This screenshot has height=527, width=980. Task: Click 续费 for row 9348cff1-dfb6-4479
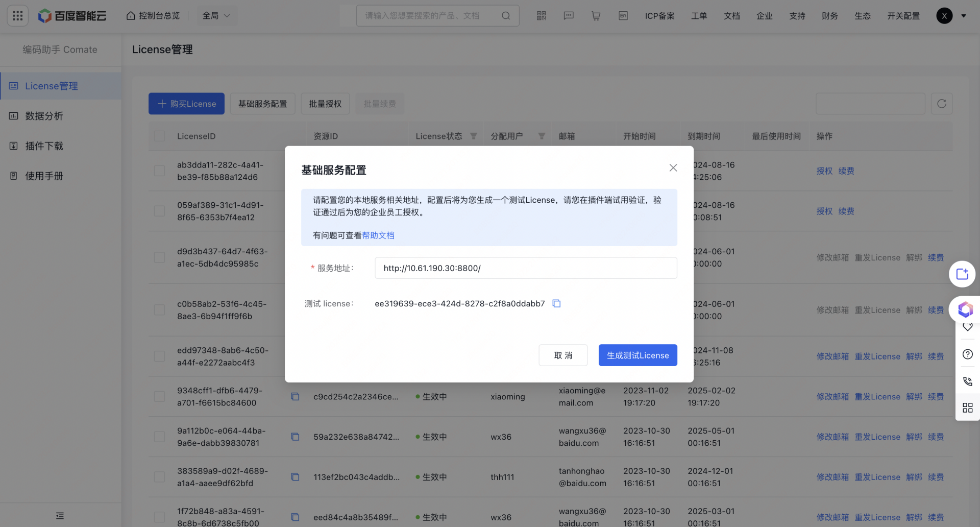pos(936,397)
